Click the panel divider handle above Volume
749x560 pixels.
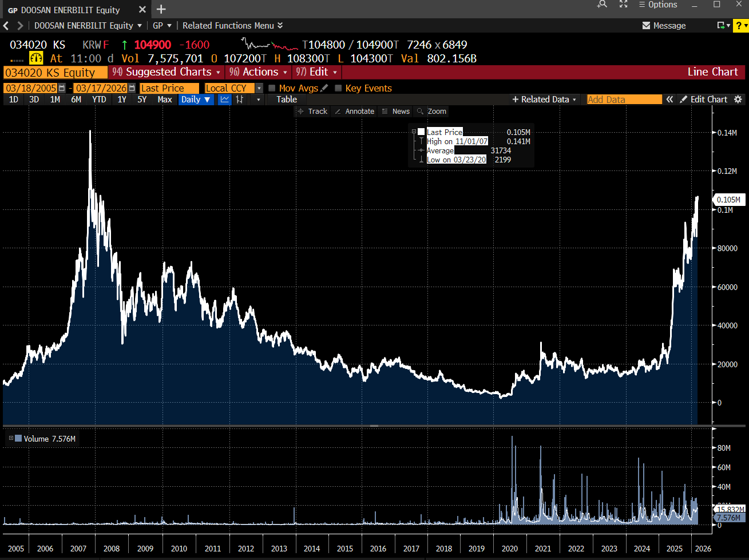tap(374, 426)
